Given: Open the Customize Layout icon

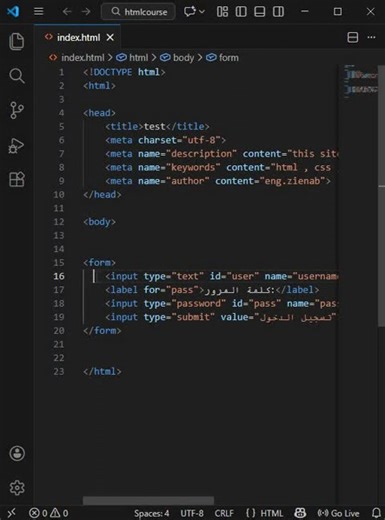Looking at the screenshot, I should tap(222, 12).
